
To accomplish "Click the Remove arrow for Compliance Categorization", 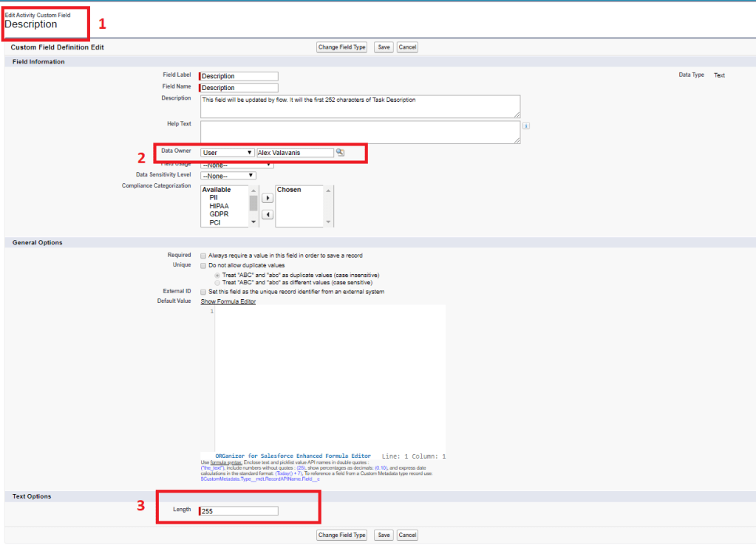I will (x=268, y=215).
